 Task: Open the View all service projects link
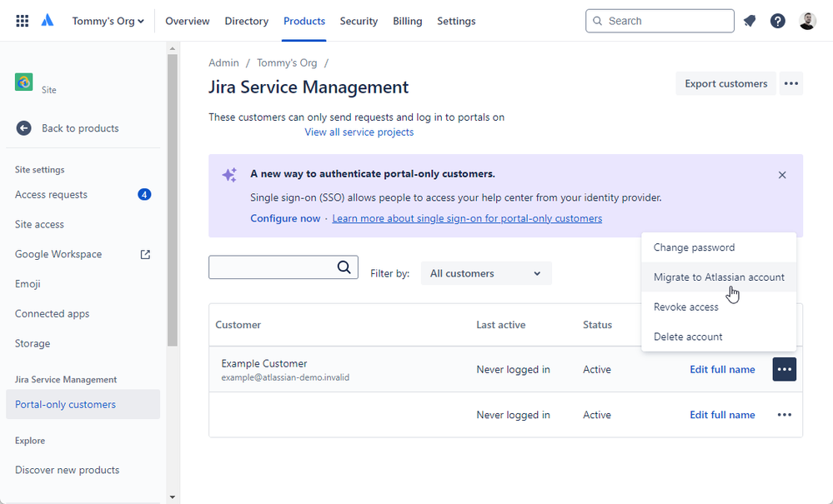point(359,132)
